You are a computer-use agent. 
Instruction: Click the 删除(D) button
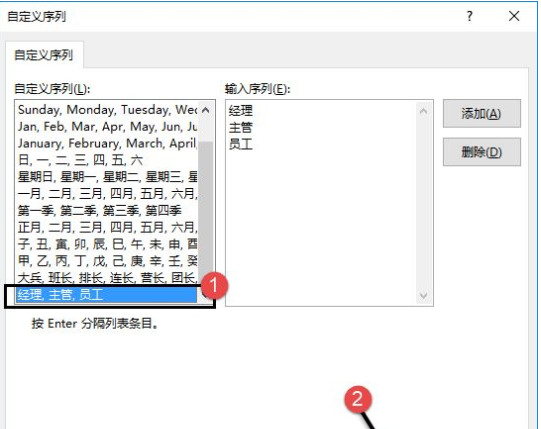click(x=482, y=152)
